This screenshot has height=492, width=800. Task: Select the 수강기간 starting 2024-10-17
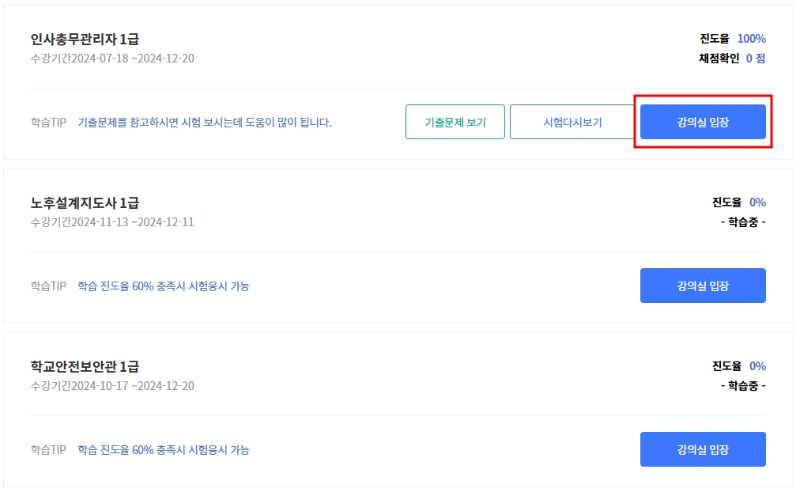112,386
